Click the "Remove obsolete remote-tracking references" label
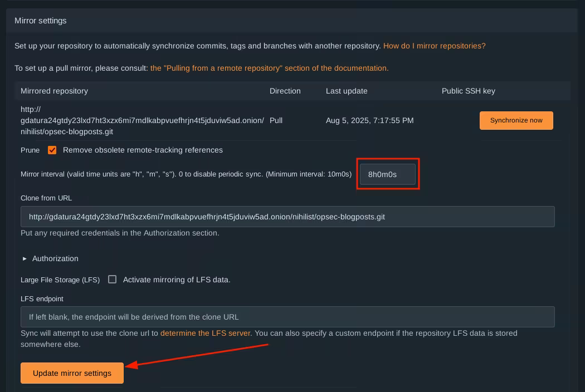The width and height of the screenshot is (585, 392). point(143,150)
